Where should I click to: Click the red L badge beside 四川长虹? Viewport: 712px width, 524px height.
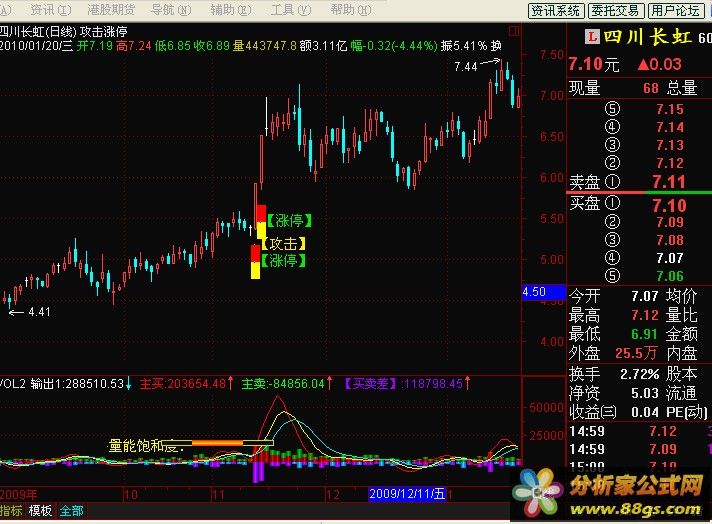592,37
